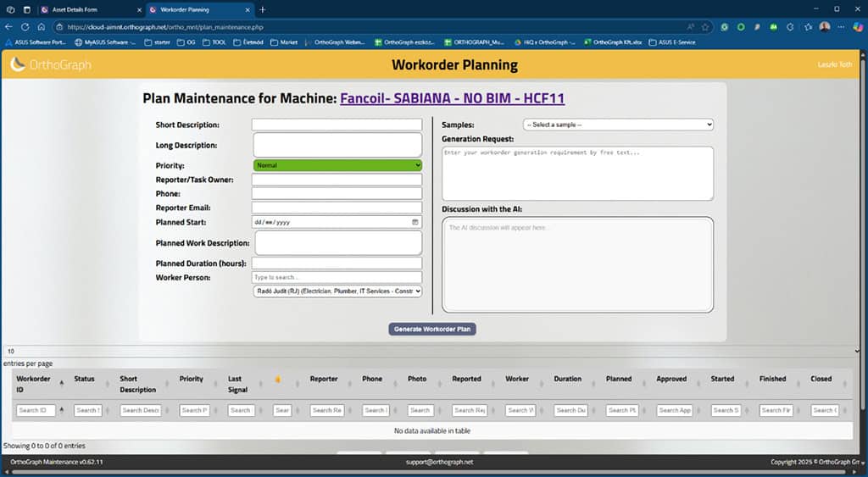
Task: Focus the Short Description input field
Action: tap(337, 125)
